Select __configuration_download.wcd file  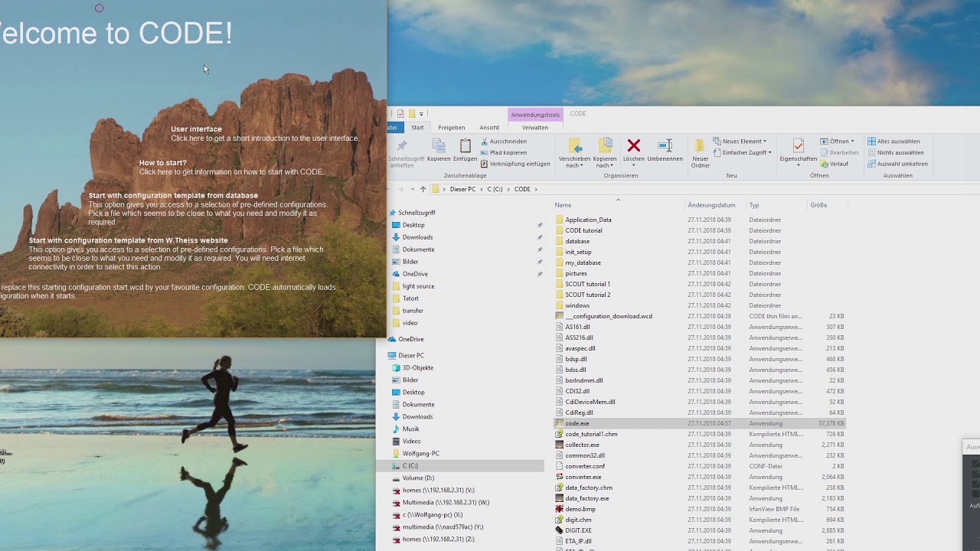[609, 316]
